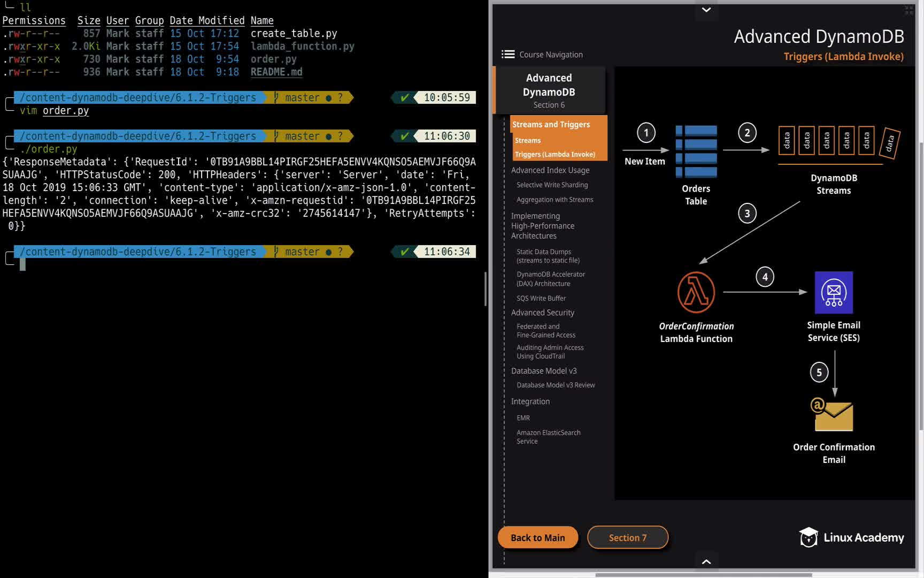
Task: Click the 11:06:34 timestamp in the prompt
Action: tap(446, 252)
